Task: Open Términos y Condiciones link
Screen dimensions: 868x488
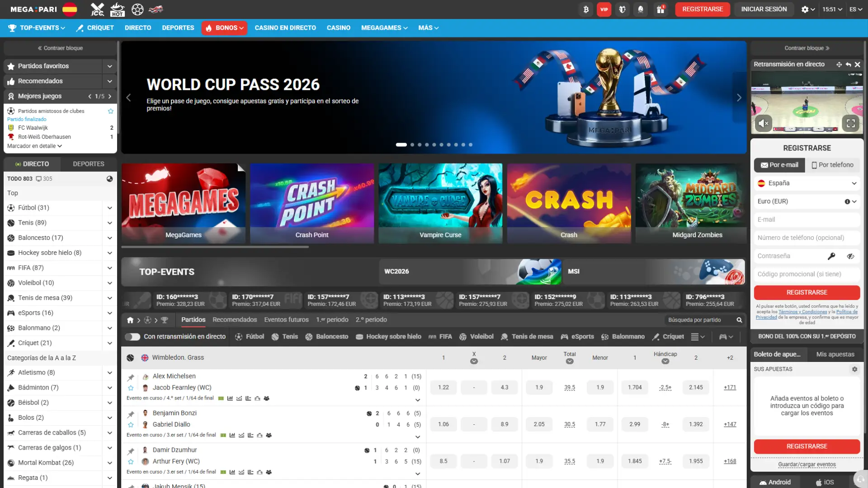Action: coord(802,312)
